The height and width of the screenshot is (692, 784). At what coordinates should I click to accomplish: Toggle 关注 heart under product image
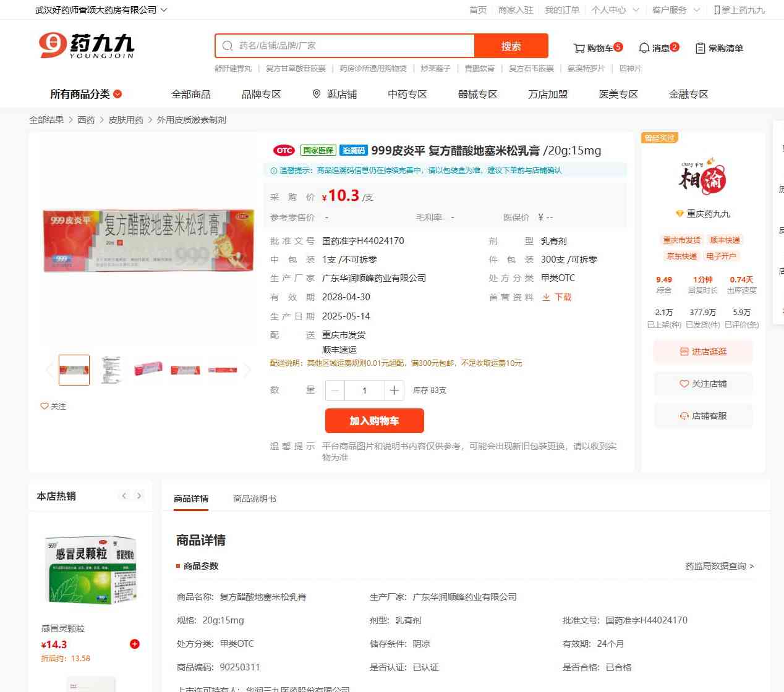click(53, 406)
